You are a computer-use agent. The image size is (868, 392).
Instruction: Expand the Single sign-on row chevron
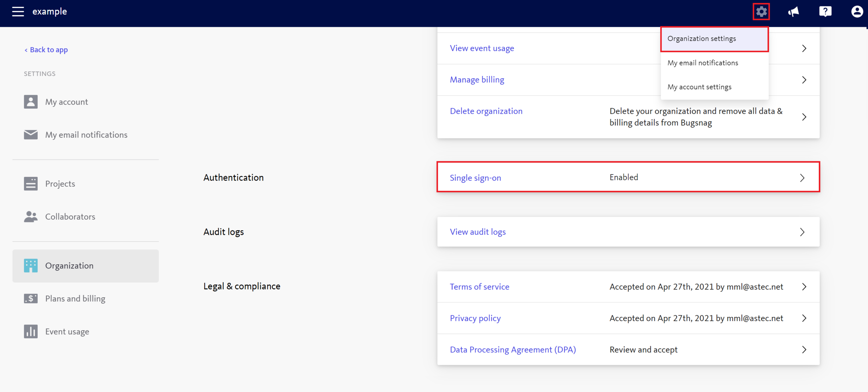pos(802,178)
